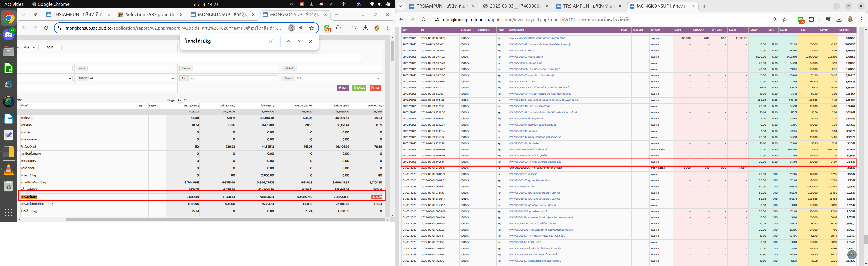Run the report with RUN button
Image resolution: width=868 pixels, height=266 pixels.
click(343, 88)
